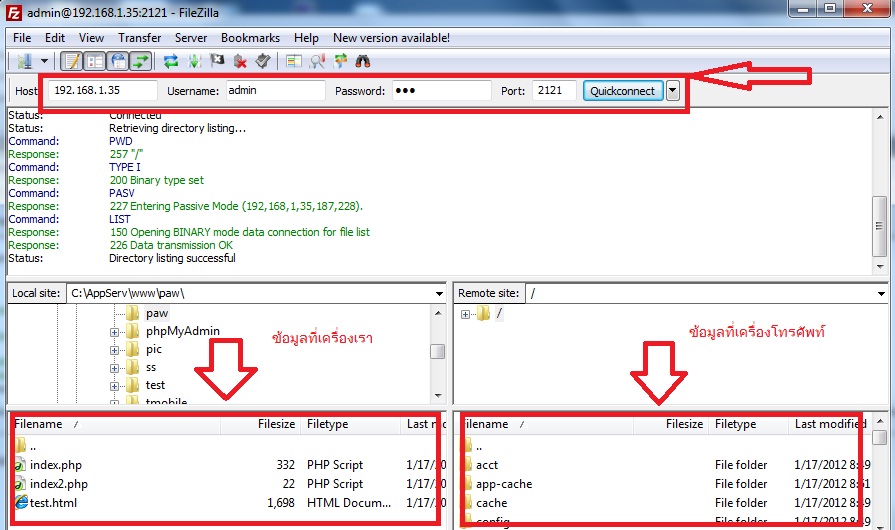Sort remote files by Last modified column
895x530 pixels.
(x=831, y=424)
